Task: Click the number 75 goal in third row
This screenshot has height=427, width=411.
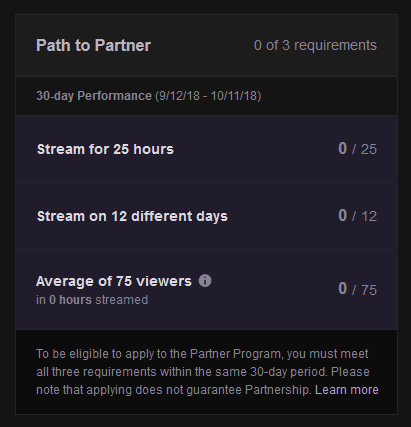Action: pyautogui.click(x=369, y=290)
